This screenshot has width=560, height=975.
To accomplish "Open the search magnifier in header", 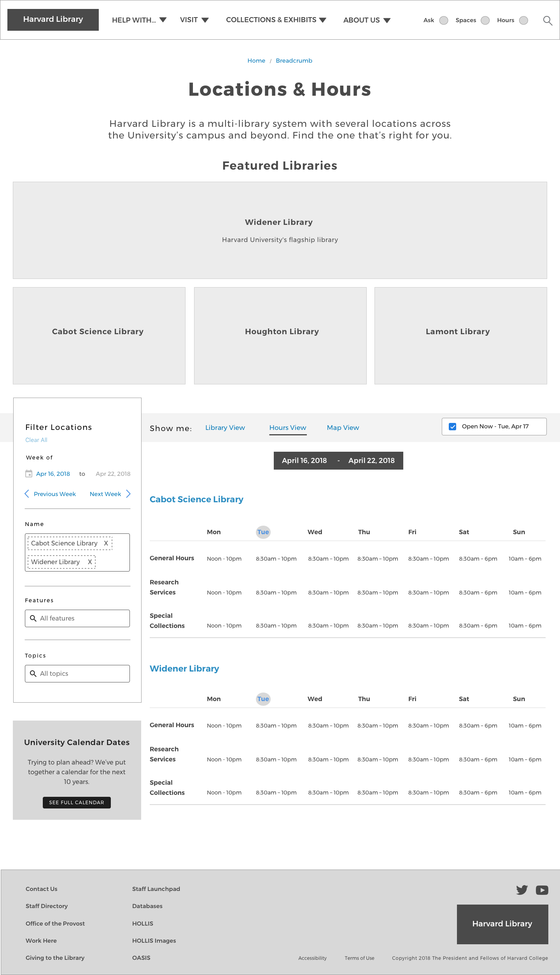I will 548,21.
